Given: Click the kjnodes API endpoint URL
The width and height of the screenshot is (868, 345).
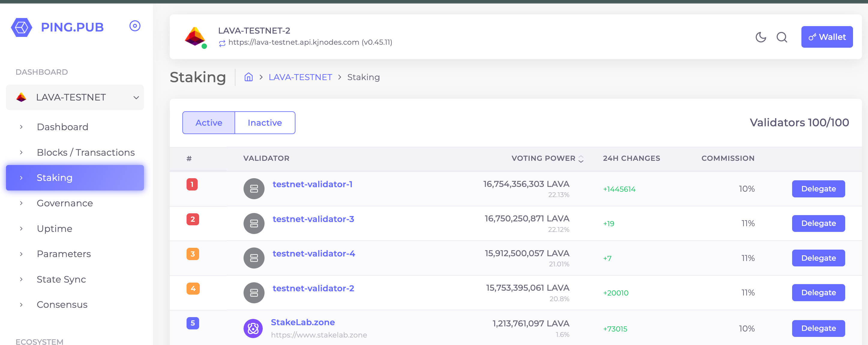Looking at the screenshot, I should (310, 43).
